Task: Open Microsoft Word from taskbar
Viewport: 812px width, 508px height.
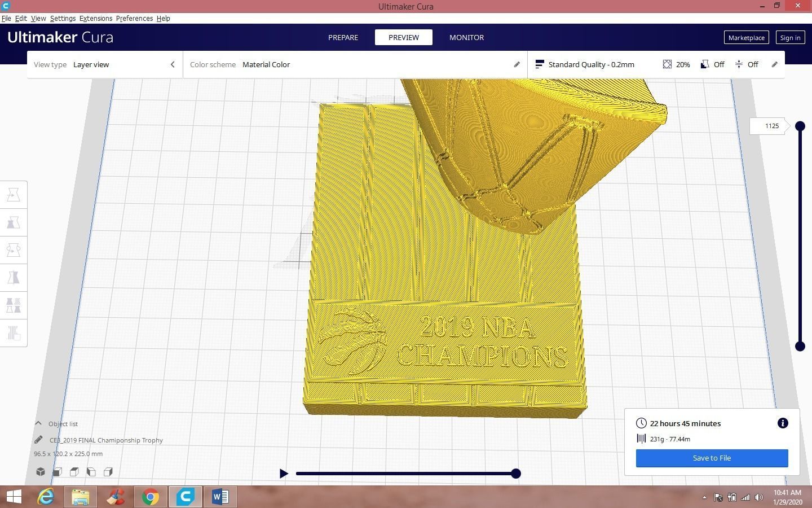Action: [220, 497]
